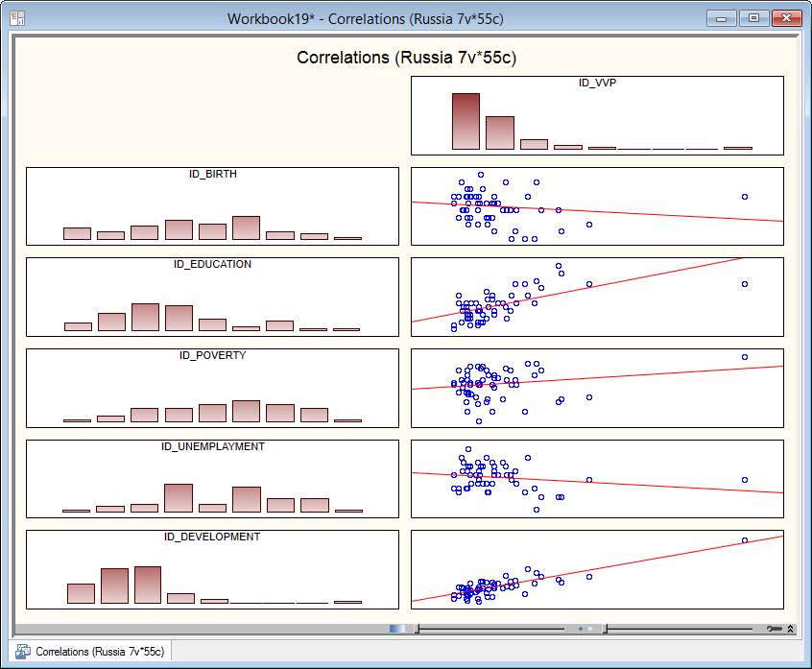Screen dimensions: 812x669
Task: Click the ID_POVERTY vs ID_VVP scatterplot
Action: [x=597, y=388]
